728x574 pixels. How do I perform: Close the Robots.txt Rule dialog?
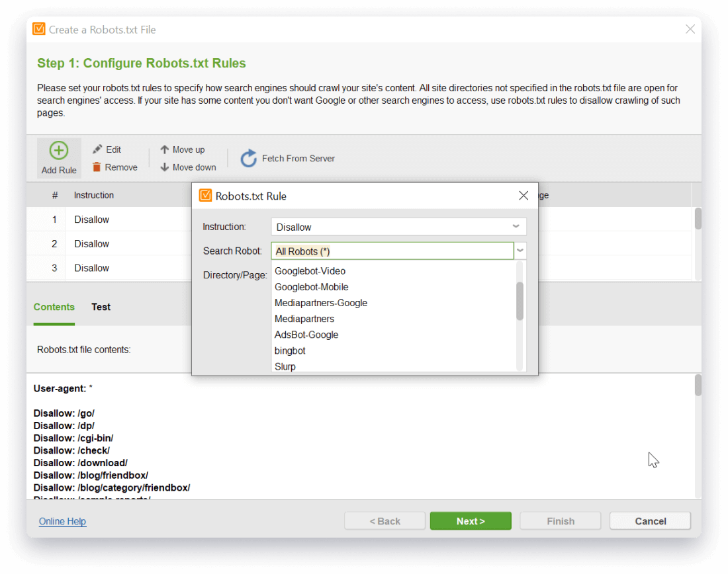click(x=523, y=196)
